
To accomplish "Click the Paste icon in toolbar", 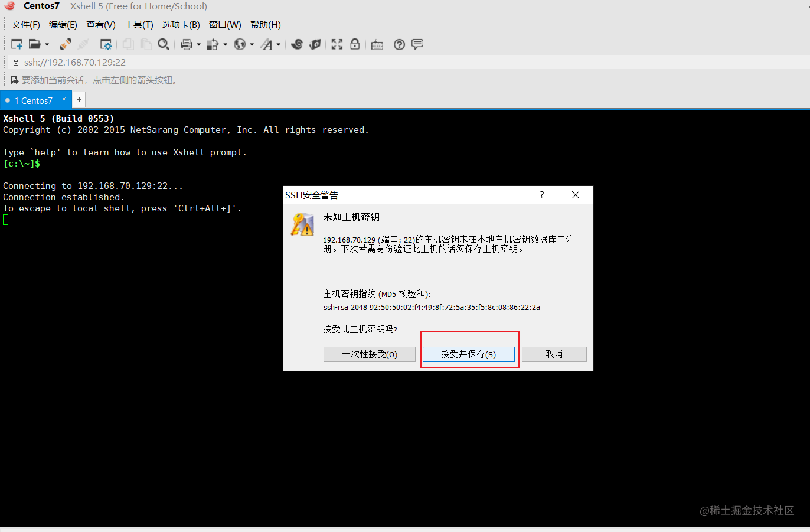I will pos(146,44).
